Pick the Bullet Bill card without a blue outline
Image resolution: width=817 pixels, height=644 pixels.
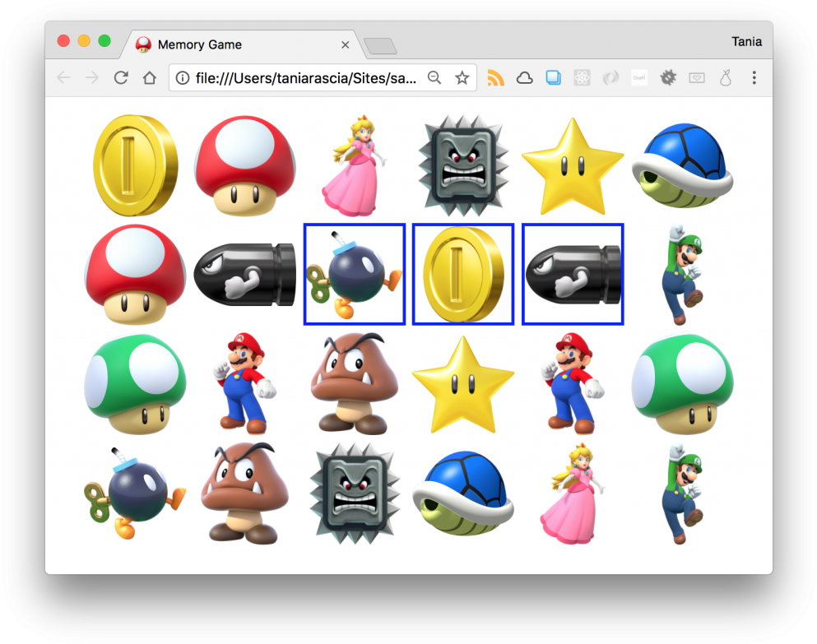pos(245,275)
